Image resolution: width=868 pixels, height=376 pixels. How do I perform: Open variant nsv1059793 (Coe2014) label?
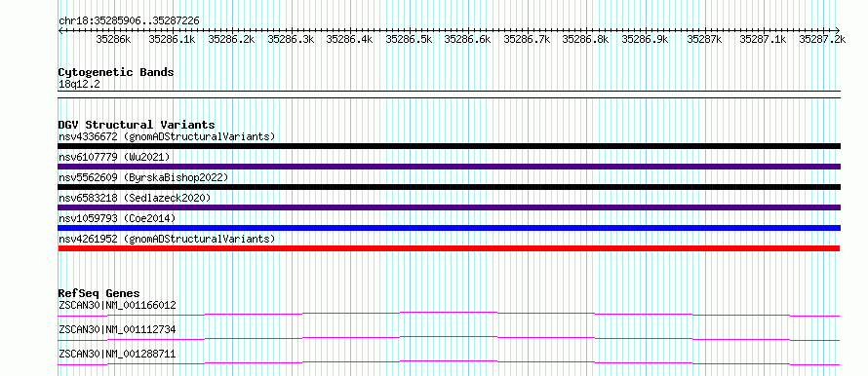[117, 218]
